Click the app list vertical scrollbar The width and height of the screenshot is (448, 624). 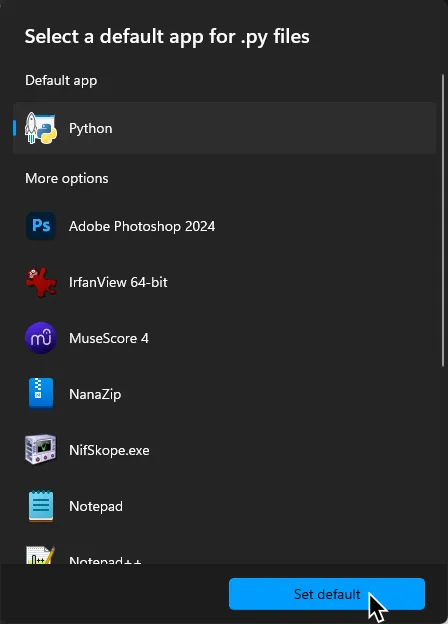point(443,220)
